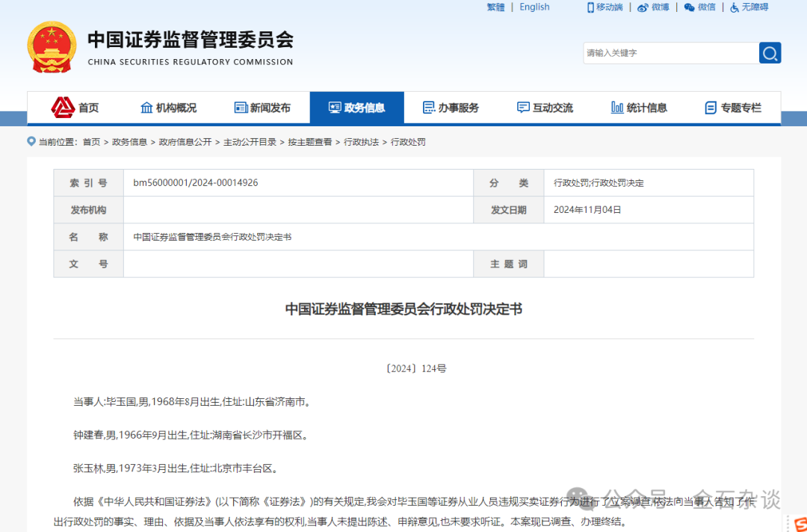Click the building icon beside 机构概况
Screen dimensions: 807x532
pyautogui.click(x=146, y=108)
